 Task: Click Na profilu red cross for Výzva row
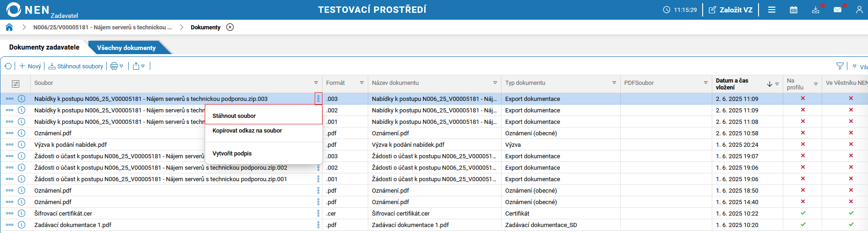click(x=803, y=144)
